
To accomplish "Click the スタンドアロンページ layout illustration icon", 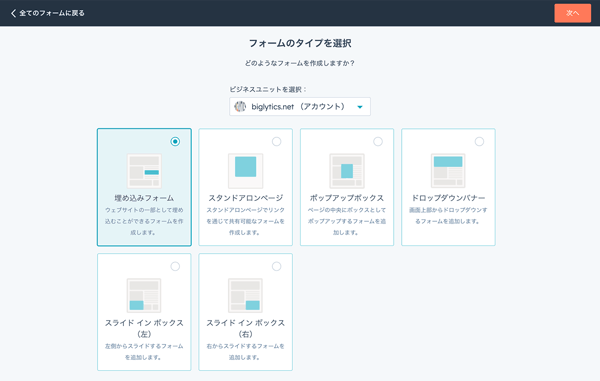I will coord(246,171).
